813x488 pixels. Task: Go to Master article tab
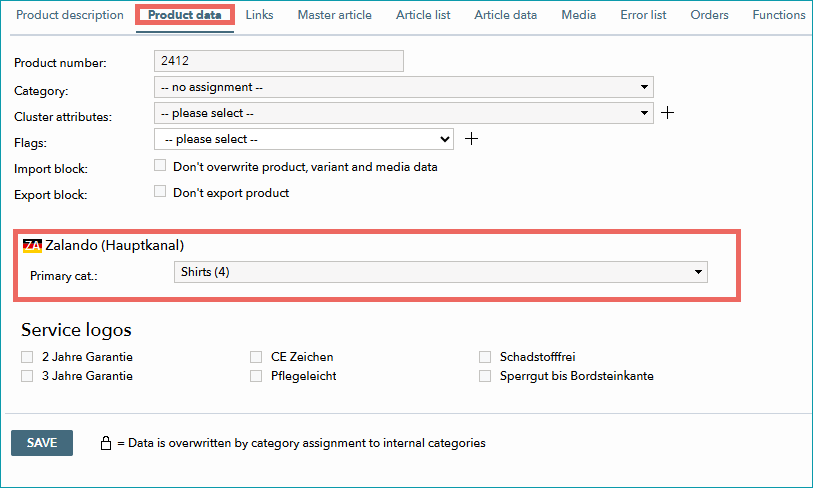tap(334, 15)
